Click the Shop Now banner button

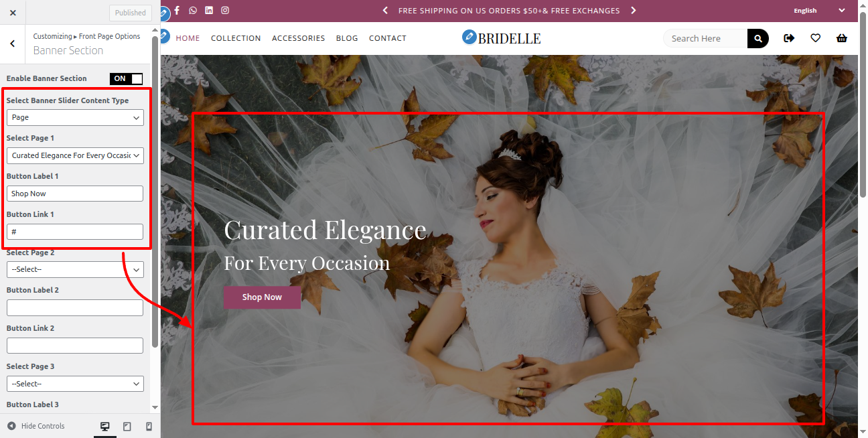click(x=262, y=297)
